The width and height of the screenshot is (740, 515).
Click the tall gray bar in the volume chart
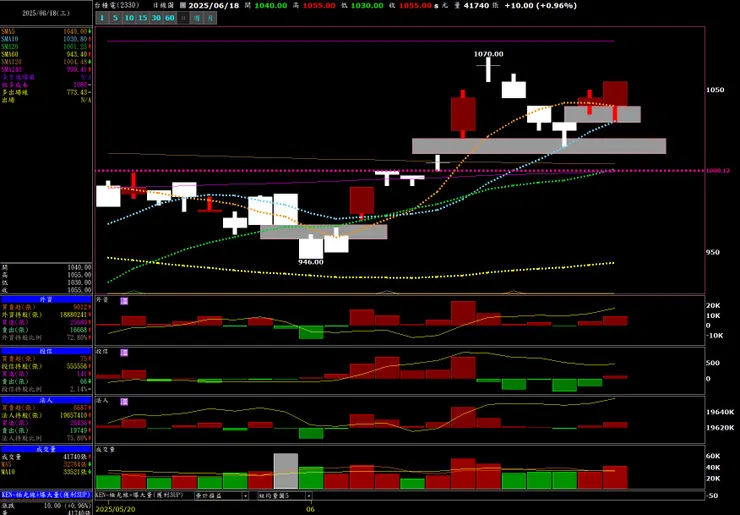click(286, 471)
